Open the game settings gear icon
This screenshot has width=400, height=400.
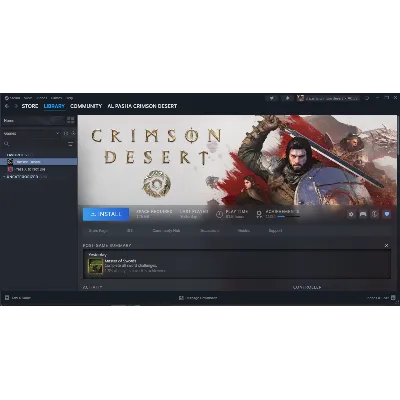click(x=351, y=214)
